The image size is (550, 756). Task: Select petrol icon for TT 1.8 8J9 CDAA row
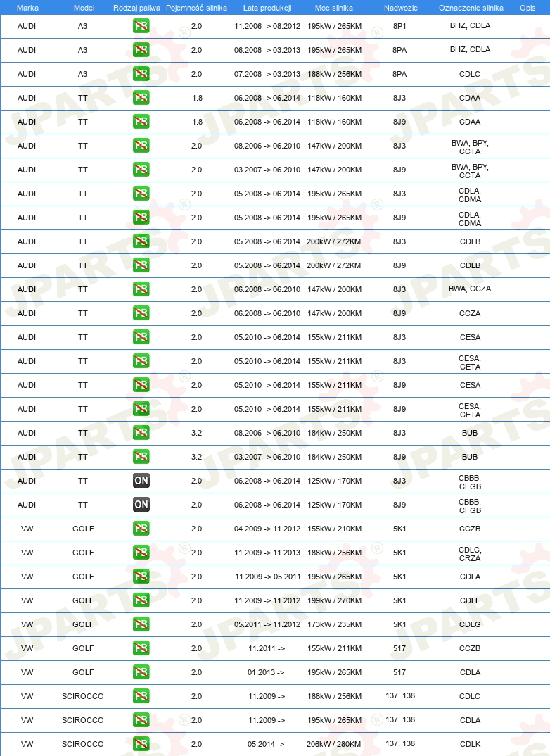pyautogui.click(x=141, y=122)
